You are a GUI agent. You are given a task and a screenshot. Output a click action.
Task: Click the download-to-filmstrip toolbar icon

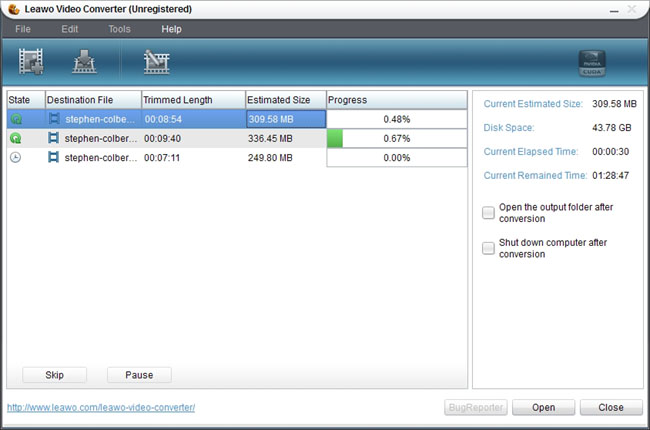84,62
